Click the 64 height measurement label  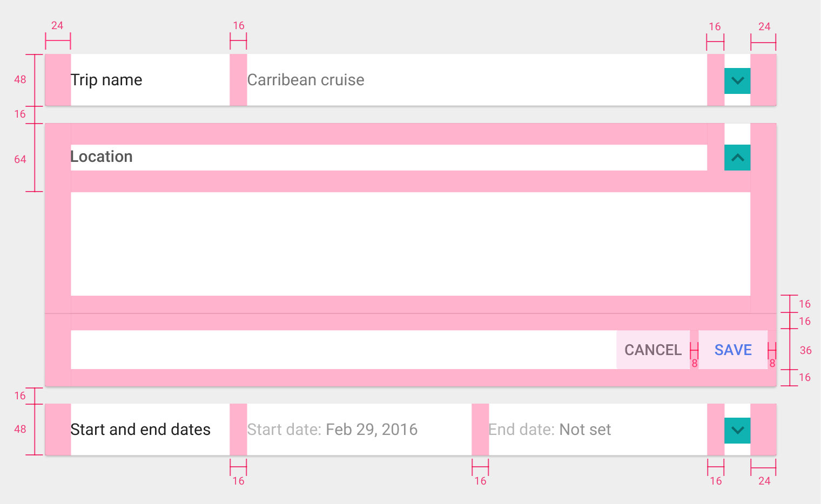[20, 160]
